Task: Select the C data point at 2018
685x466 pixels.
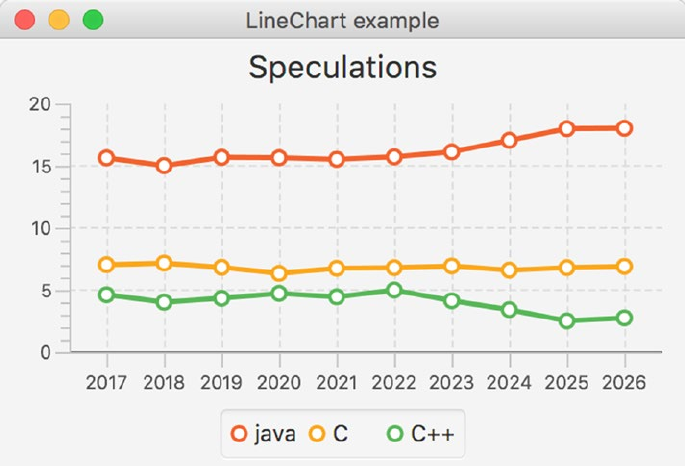Action: tap(164, 263)
